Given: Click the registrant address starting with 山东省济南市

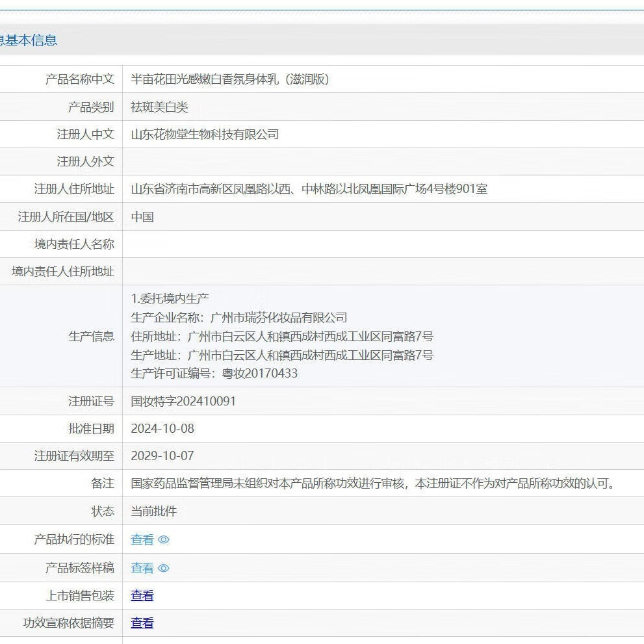Looking at the screenshot, I should point(309,189).
